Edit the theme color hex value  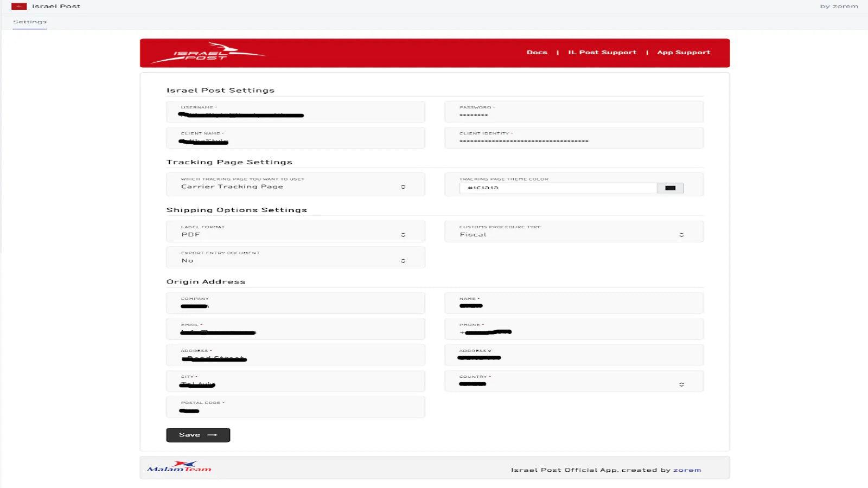tap(559, 187)
